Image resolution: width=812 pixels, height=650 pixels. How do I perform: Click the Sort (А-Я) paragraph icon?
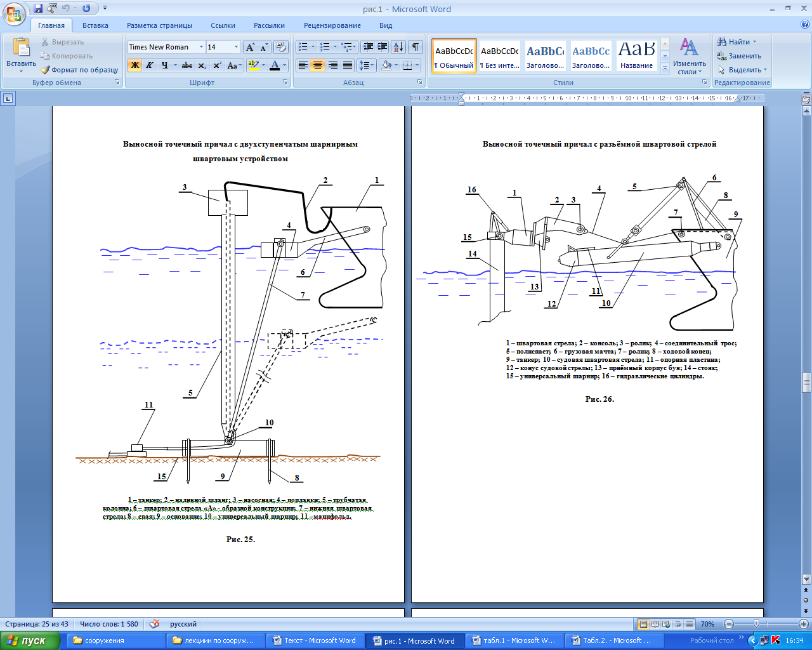[398, 47]
